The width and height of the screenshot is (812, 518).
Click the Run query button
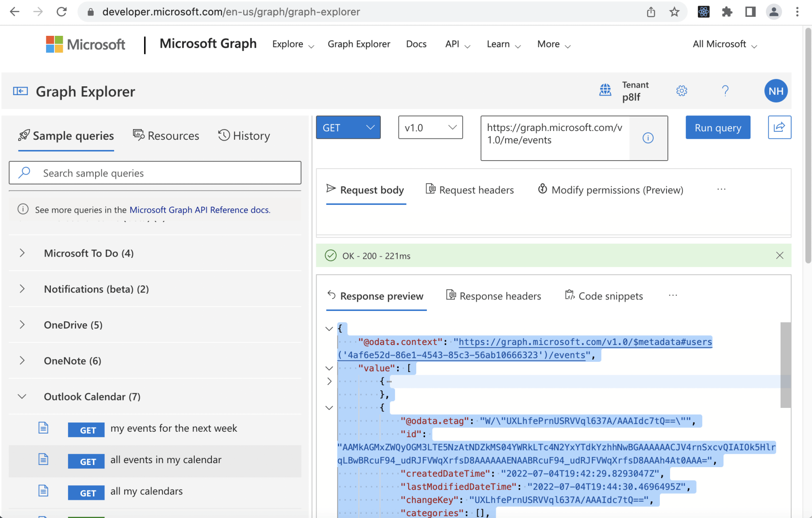[717, 128]
